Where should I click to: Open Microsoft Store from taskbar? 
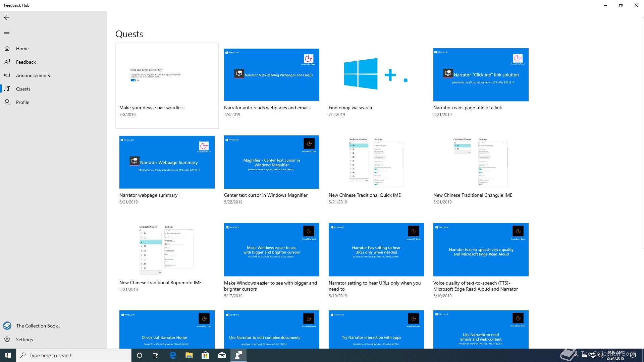205,355
